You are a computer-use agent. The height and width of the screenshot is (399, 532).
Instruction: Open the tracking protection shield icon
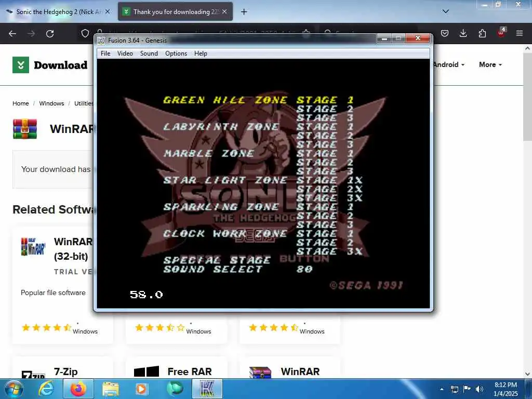click(x=85, y=33)
